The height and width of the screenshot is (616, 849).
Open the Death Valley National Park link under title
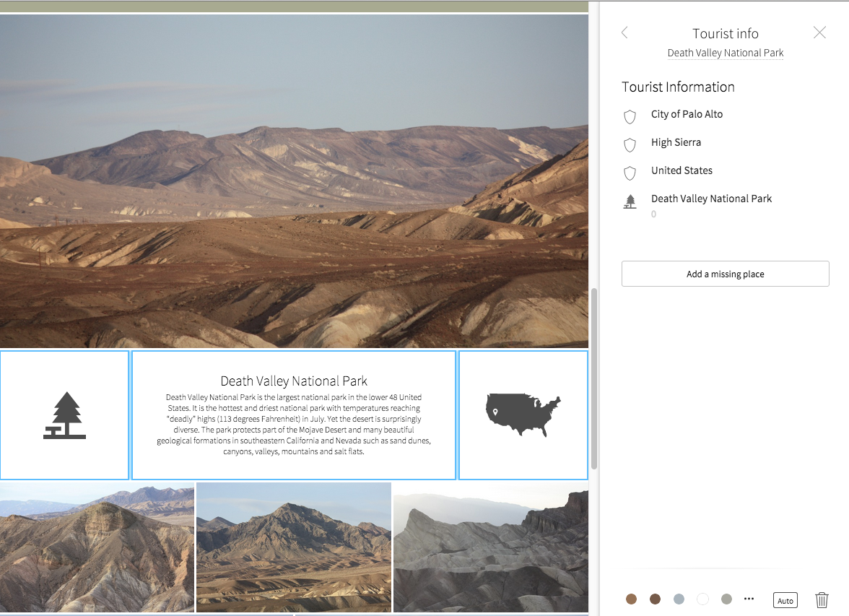725,53
